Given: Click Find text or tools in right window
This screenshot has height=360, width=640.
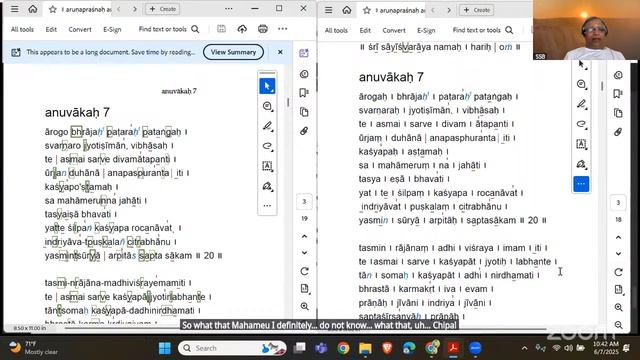Looking at the screenshot, I should point(483,30).
